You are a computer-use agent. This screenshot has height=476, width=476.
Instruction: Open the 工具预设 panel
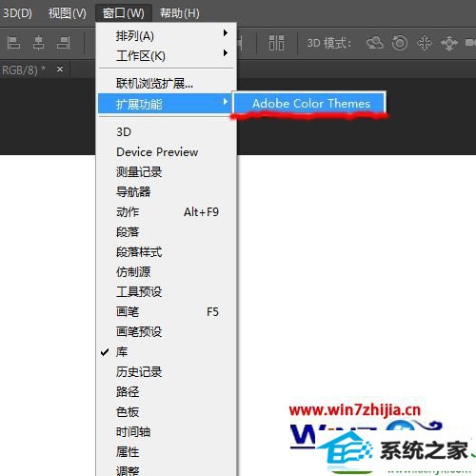click(x=166, y=292)
